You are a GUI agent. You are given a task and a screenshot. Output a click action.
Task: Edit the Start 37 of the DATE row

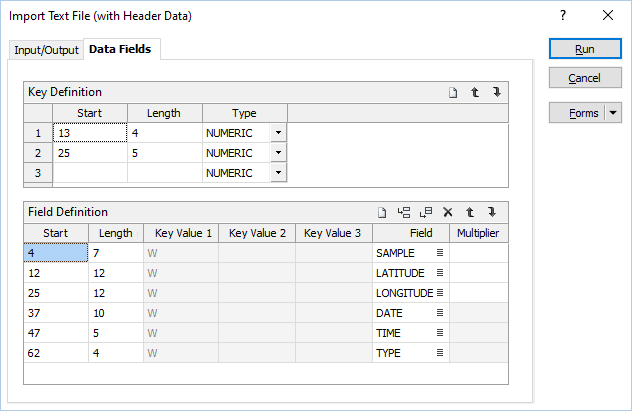56,313
